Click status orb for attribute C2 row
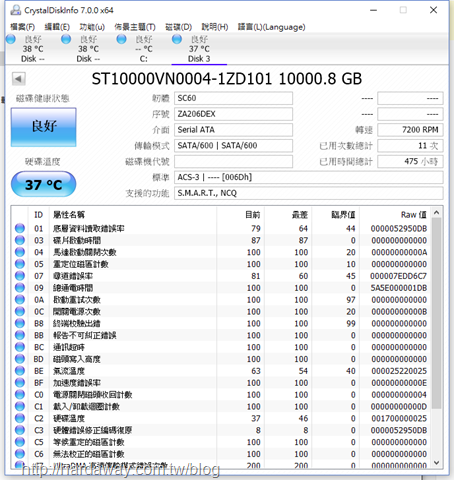Viewport: 454px width, 480px height. pyautogui.click(x=20, y=418)
